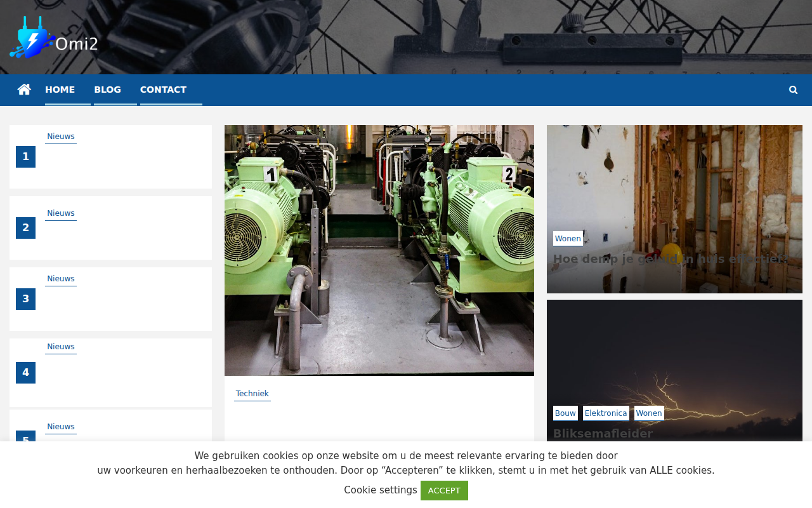Click the Elektronica category tag
Viewport: 812px width, 508px height.
606,413
